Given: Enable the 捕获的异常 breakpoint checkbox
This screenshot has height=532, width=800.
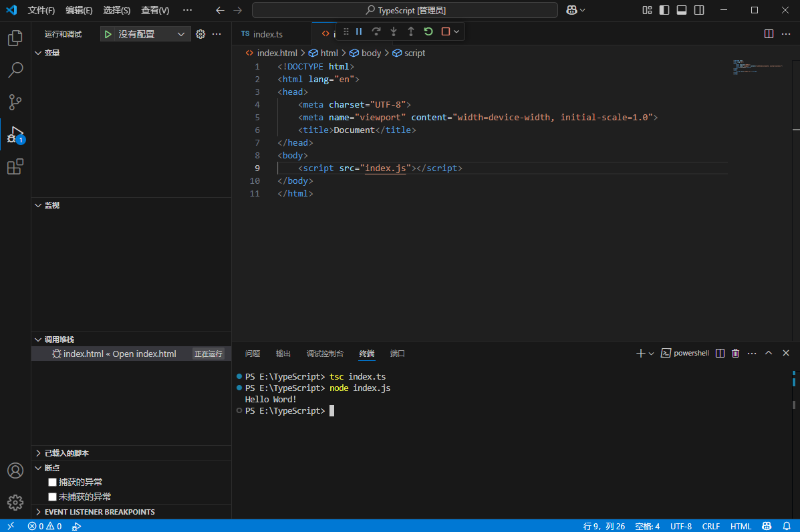Looking at the screenshot, I should [x=52, y=481].
